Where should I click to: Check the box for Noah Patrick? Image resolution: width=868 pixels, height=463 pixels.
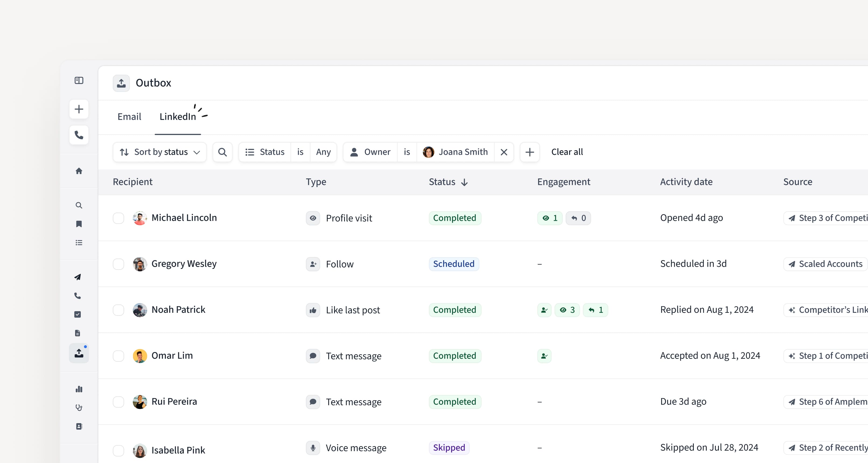118,310
